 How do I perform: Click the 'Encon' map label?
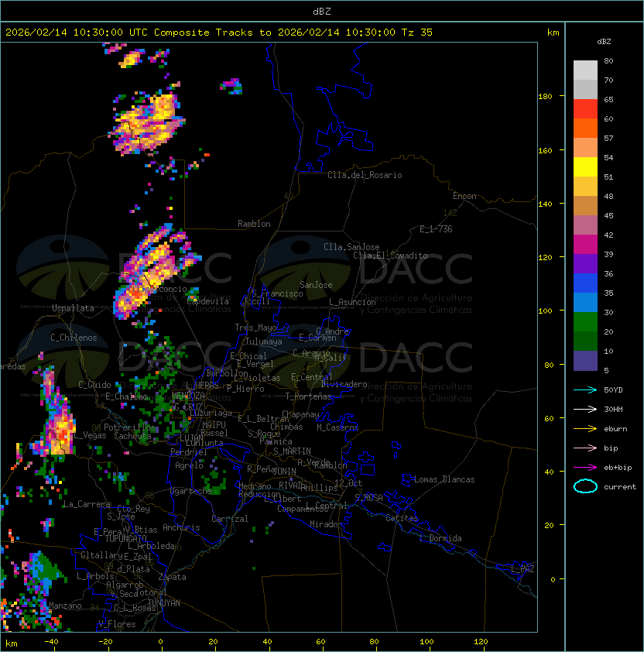click(464, 196)
